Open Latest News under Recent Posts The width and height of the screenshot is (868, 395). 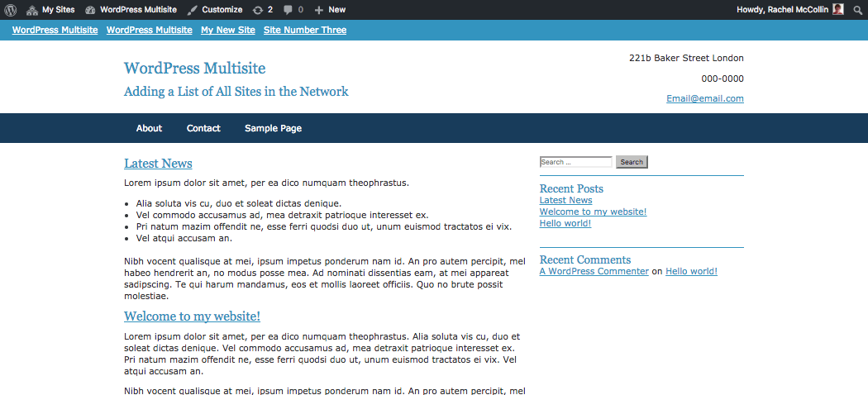point(565,200)
